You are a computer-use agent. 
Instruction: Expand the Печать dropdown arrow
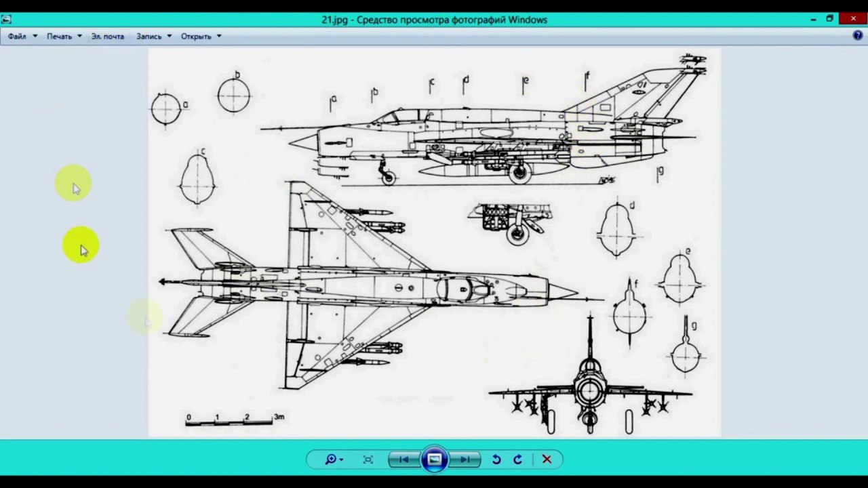(79, 37)
